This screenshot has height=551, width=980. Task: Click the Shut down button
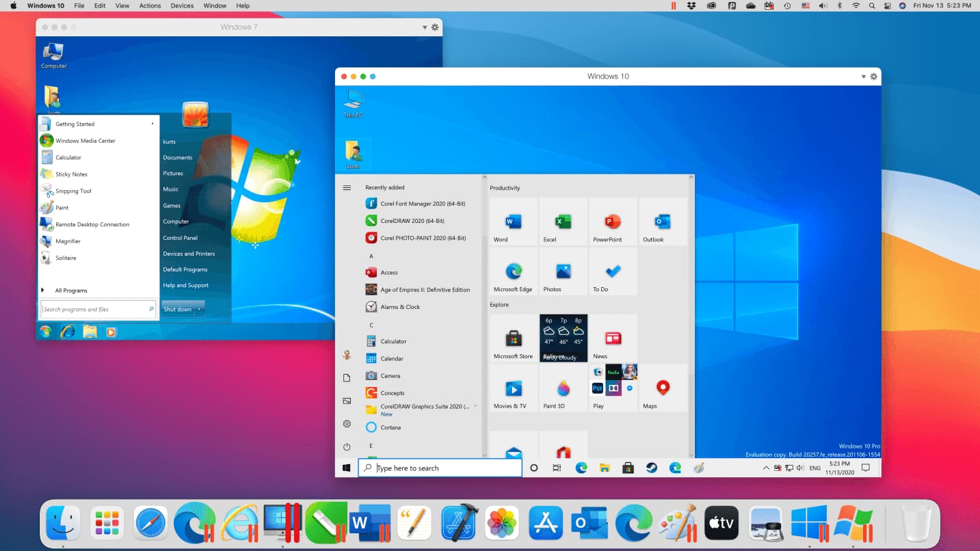pyautogui.click(x=178, y=309)
